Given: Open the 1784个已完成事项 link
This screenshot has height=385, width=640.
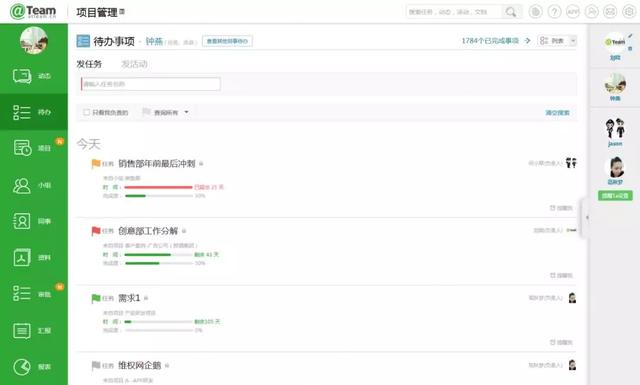Looking at the screenshot, I should point(490,41).
